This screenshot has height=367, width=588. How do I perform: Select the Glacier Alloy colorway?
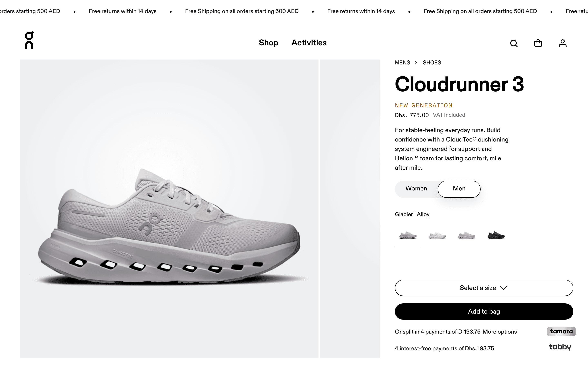click(x=408, y=235)
